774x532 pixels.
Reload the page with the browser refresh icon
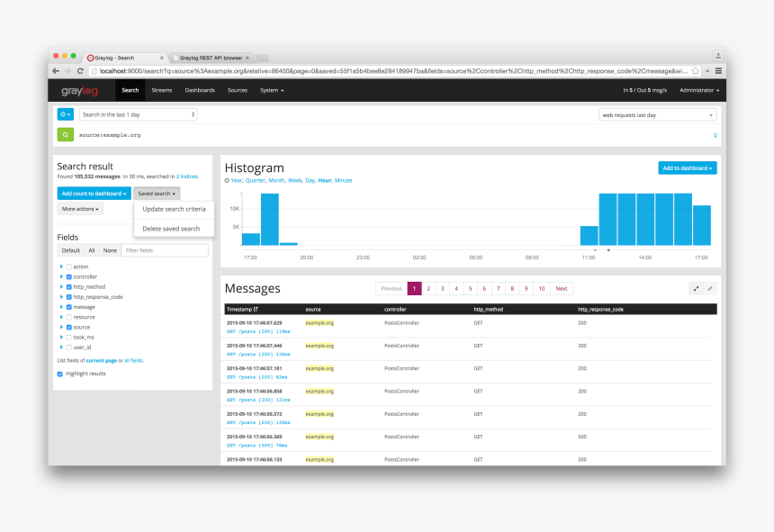80,70
